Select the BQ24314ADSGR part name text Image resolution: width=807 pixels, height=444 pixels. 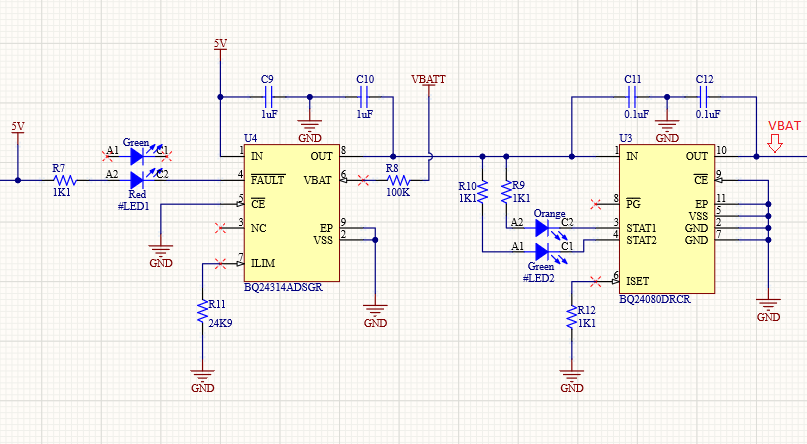(x=283, y=288)
